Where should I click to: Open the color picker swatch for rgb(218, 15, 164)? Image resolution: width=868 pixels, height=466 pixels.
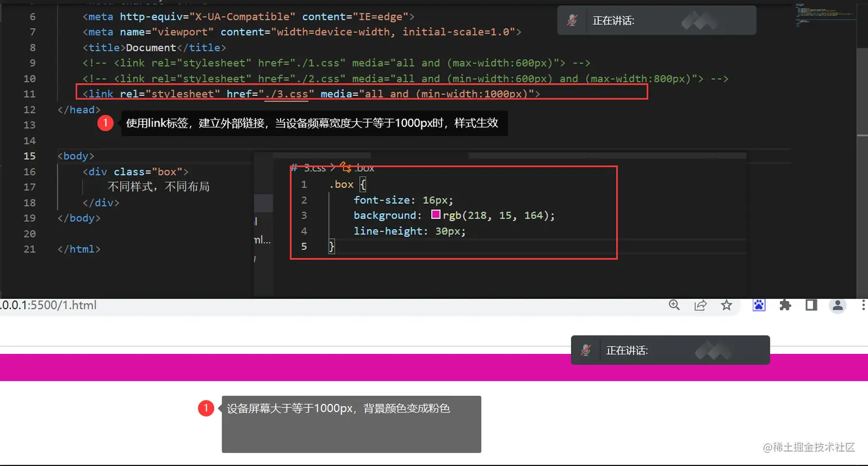[436, 215]
